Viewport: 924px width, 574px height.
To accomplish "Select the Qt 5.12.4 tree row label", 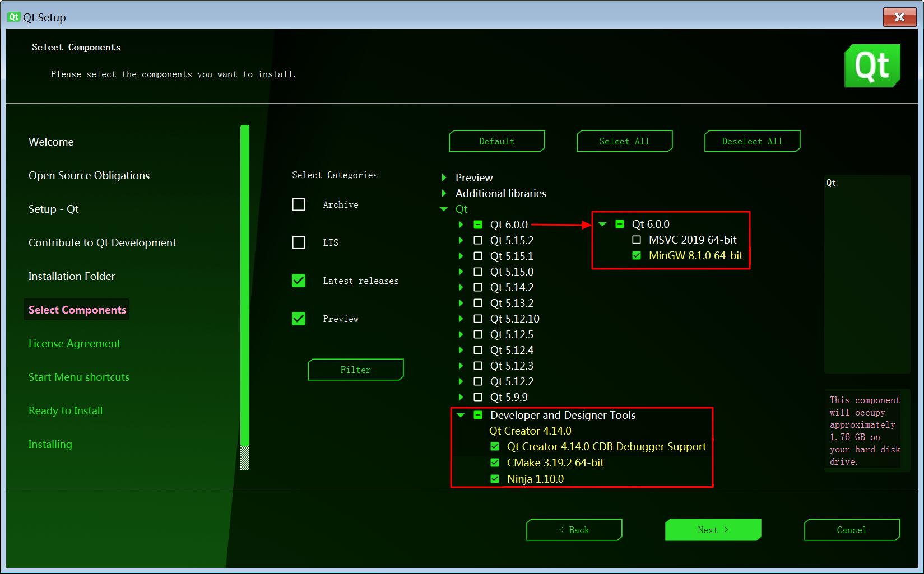I will 512,350.
